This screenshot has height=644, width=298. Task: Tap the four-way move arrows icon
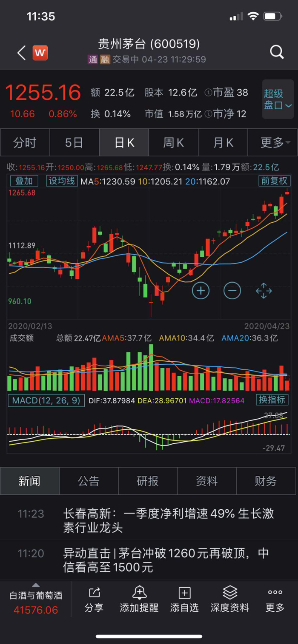(x=264, y=291)
